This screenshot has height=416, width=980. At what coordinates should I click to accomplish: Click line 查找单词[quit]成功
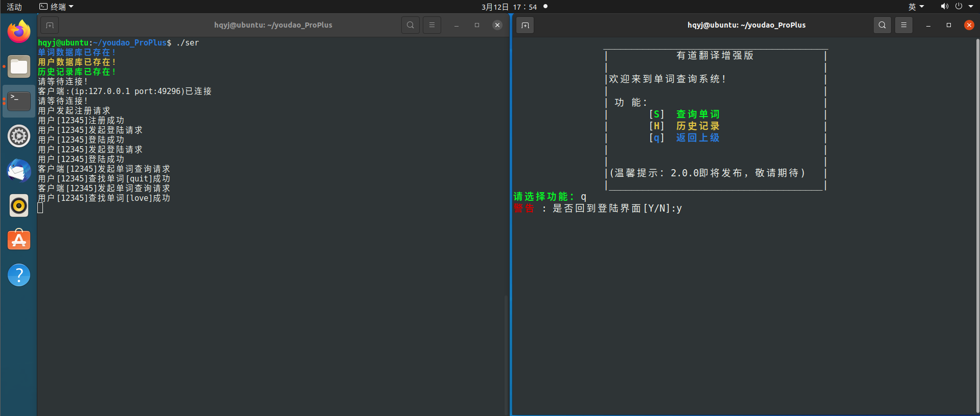(x=104, y=179)
